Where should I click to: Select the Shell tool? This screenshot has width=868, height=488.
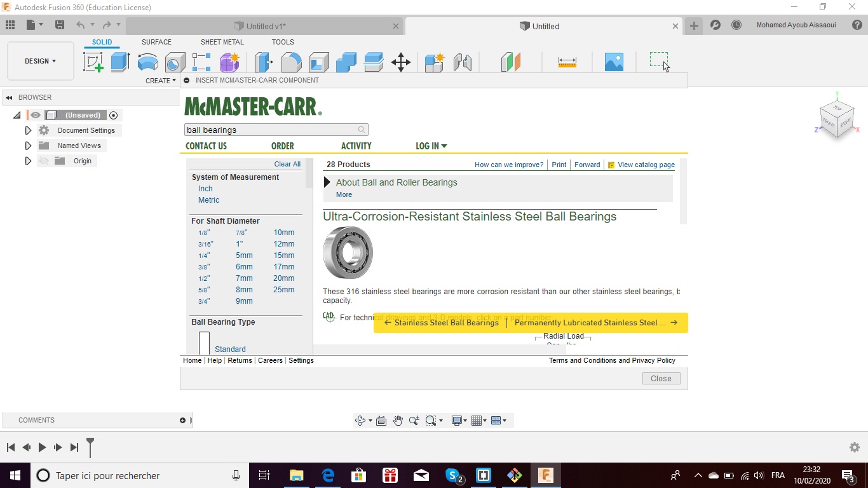click(318, 62)
